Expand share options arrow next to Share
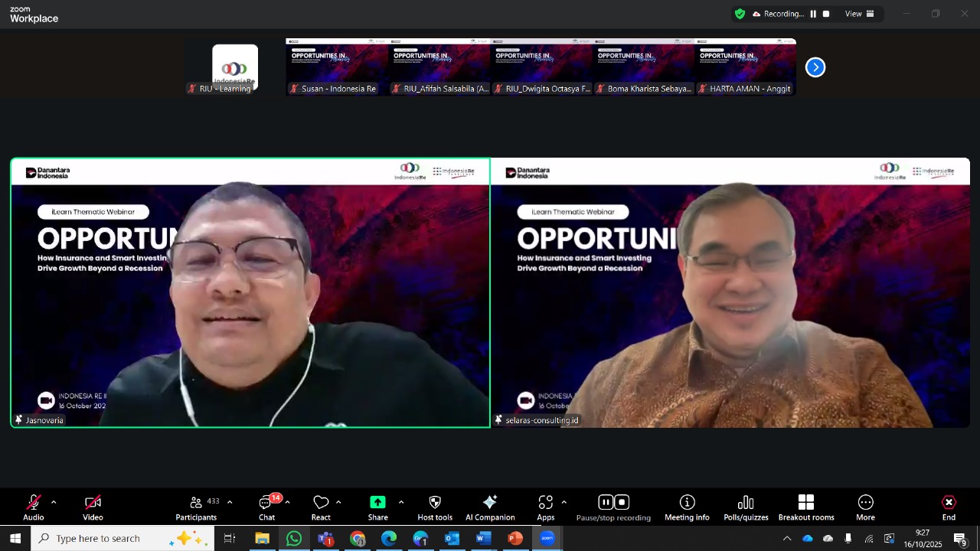980x551 pixels. (x=401, y=503)
